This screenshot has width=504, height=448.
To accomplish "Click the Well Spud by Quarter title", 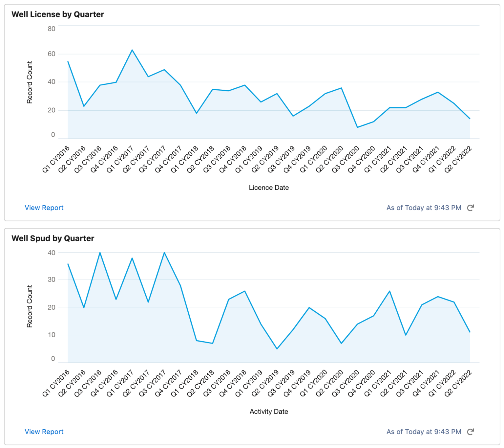I will tap(52, 238).
